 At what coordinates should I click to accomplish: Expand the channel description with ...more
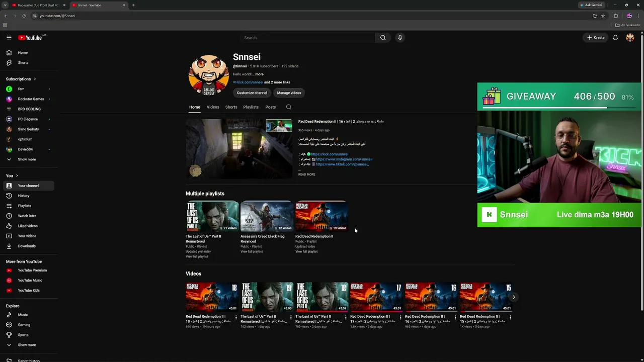point(258,74)
